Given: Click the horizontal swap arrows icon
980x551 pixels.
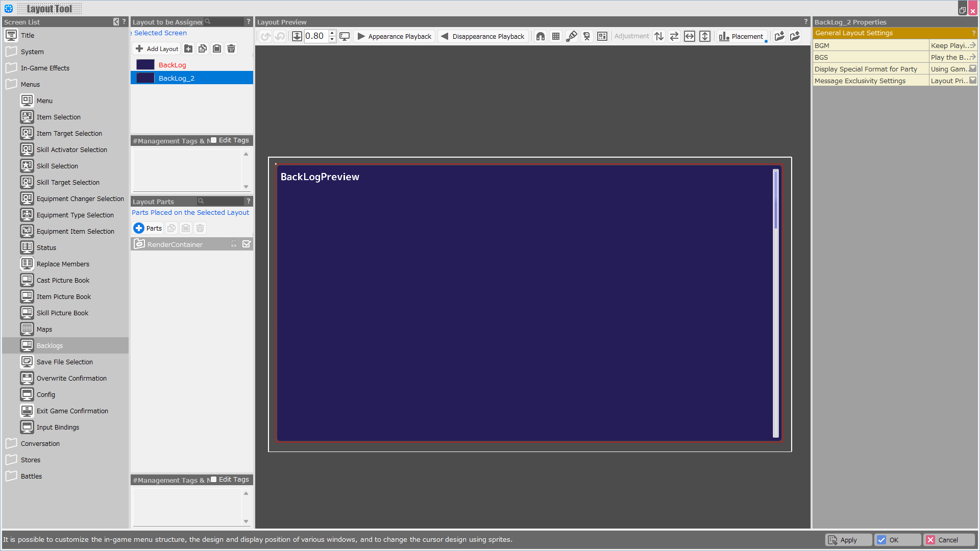Looking at the screenshot, I should coord(674,36).
